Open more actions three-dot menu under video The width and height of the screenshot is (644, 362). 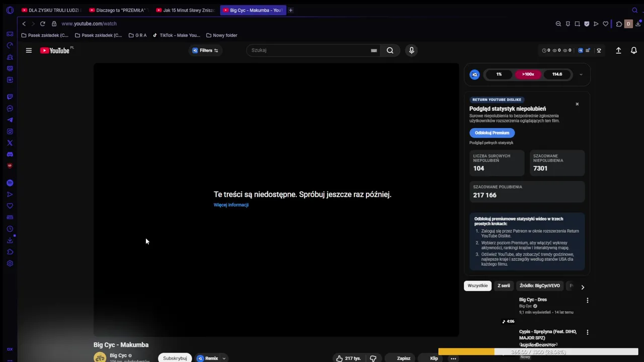[453, 358]
